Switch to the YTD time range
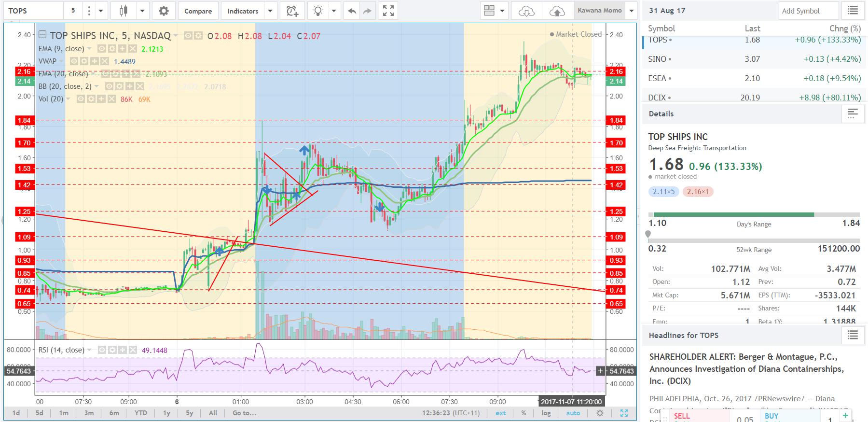The image size is (868, 422). (x=141, y=413)
